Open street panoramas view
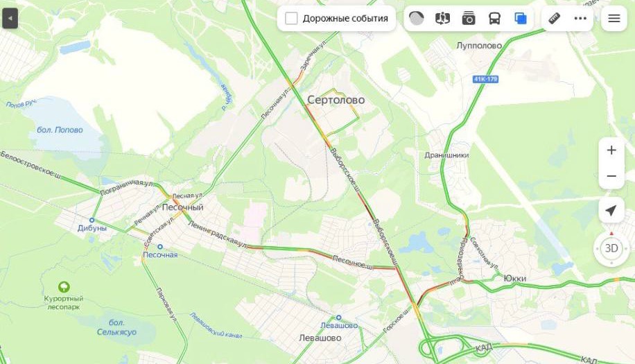Screen dimensions: 635x364 click(x=442, y=18)
